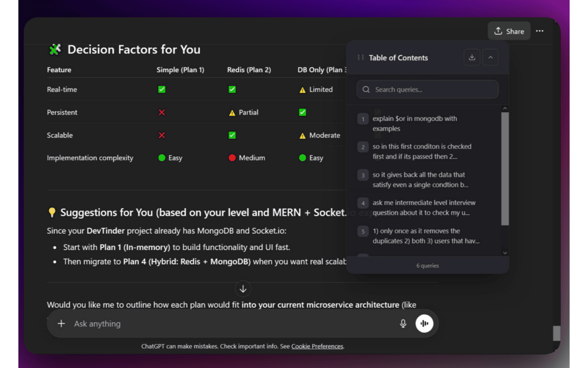Click the magnifier icon in search box

366,90
